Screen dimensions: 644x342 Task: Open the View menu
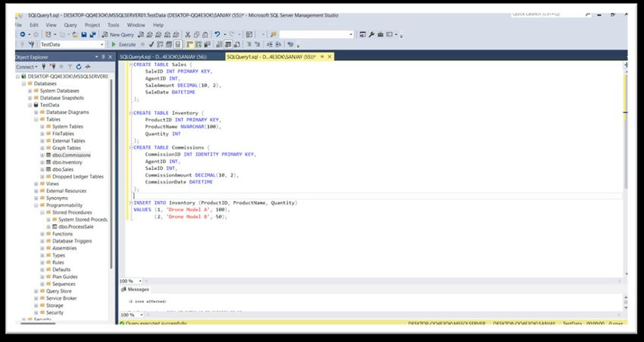pos(51,25)
